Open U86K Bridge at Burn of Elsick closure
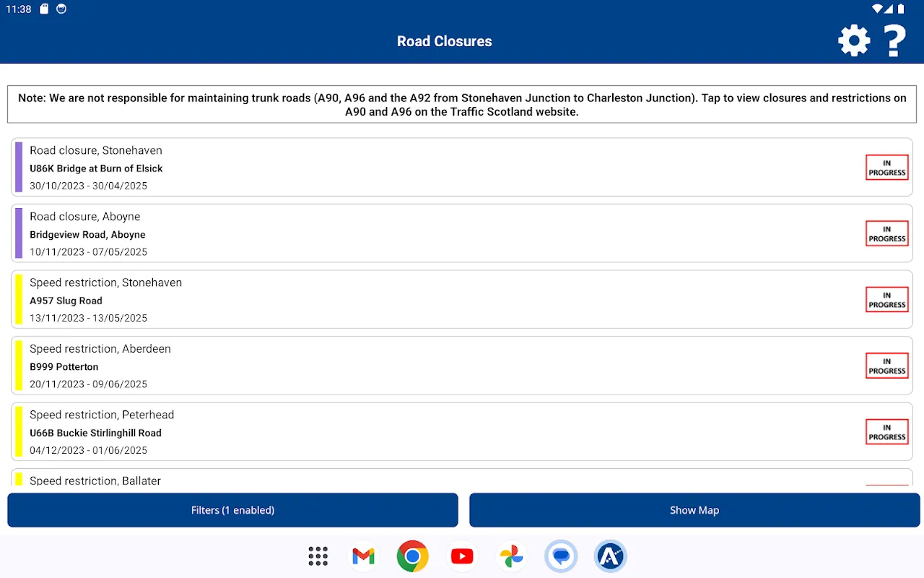This screenshot has height=578, width=924. tap(433, 168)
